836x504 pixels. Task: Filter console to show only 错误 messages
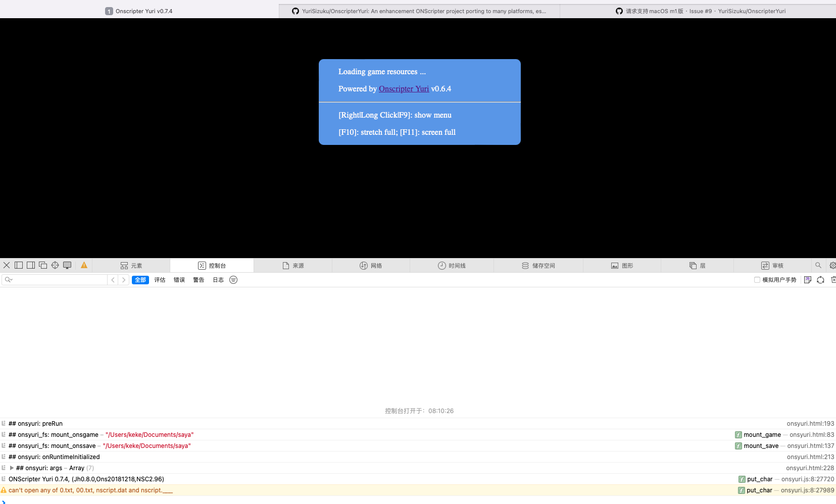coord(179,279)
